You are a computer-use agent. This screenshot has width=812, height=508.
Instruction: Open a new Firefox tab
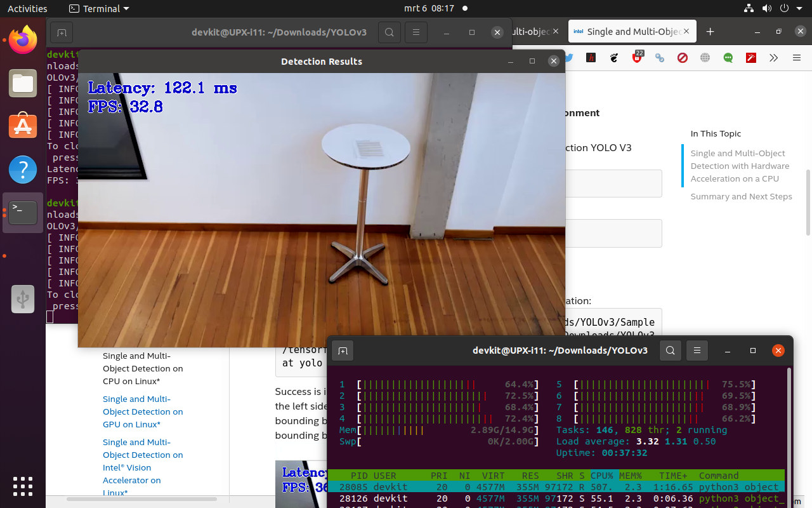[x=710, y=31]
